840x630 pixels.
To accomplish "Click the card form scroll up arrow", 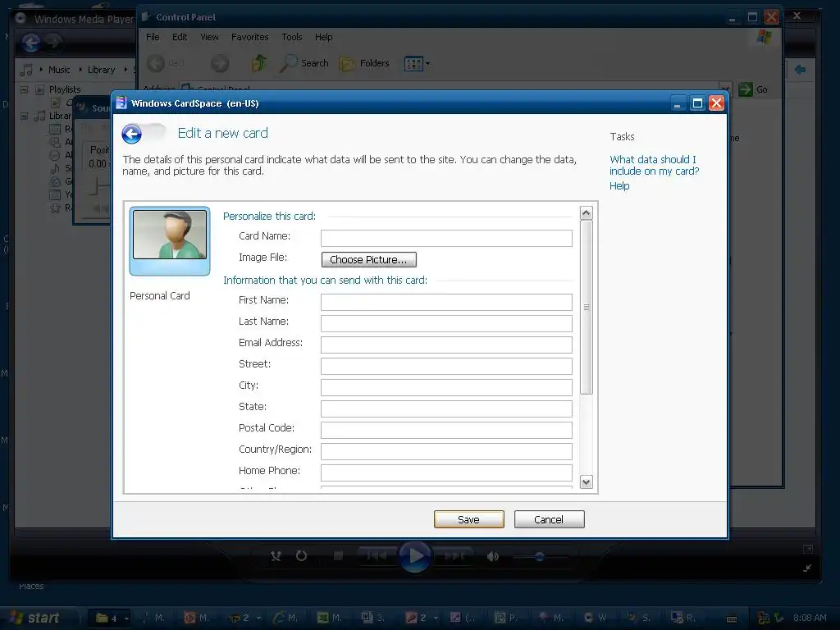I will pyautogui.click(x=586, y=213).
